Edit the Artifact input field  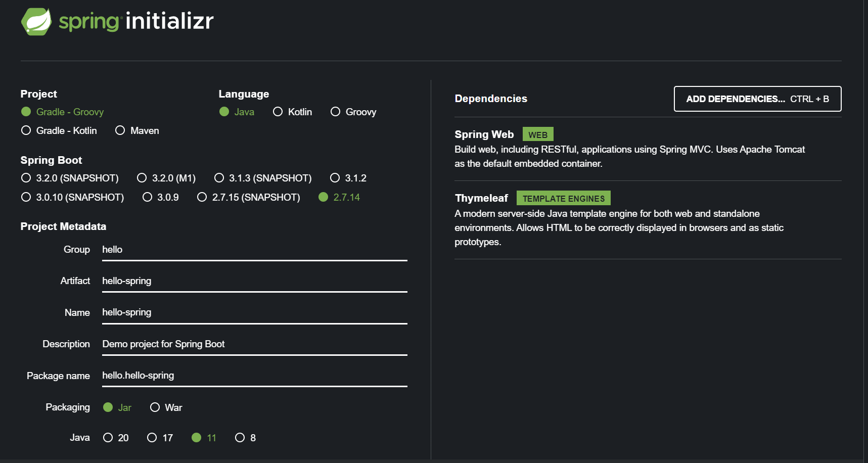[x=255, y=281]
